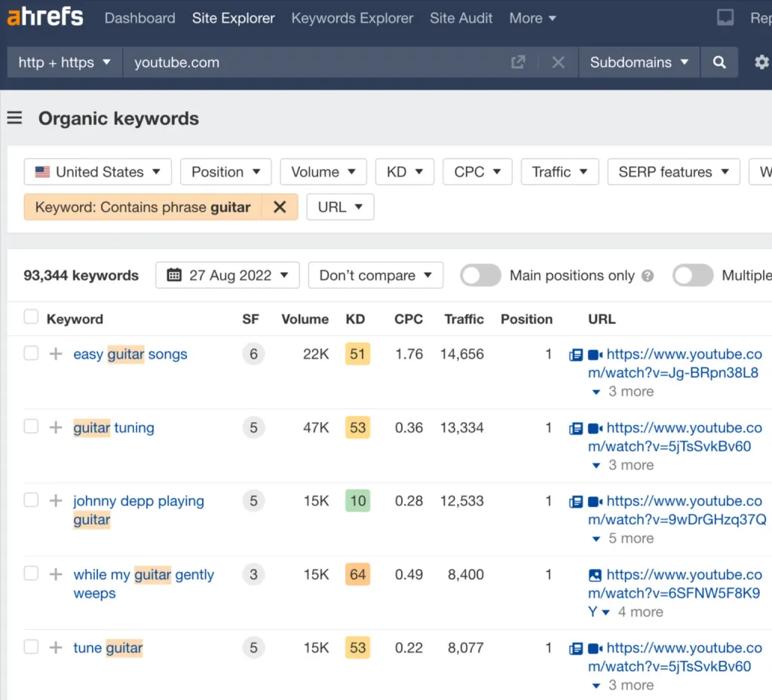
Task: Click the help icon next to Main positions only
Action: click(x=648, y=276)
